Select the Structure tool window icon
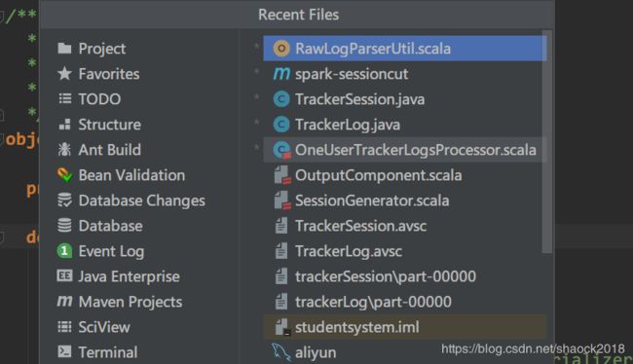Viewport: 633px width, 364px height. 64,125
